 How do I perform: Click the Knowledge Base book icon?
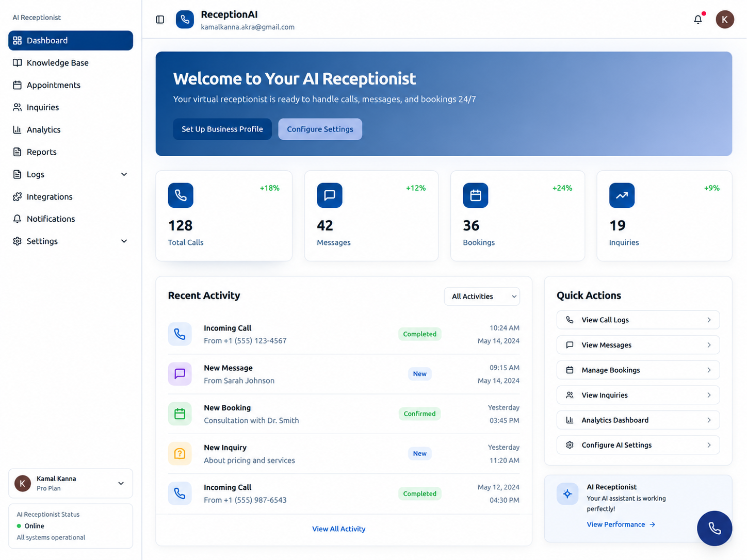coord(18,63)
